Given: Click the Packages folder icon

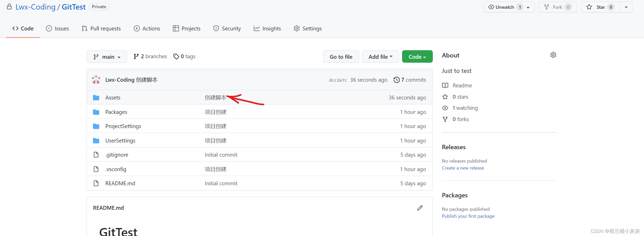Looking at the screenshot, I should pyautogui.click(x=96, y=112).
